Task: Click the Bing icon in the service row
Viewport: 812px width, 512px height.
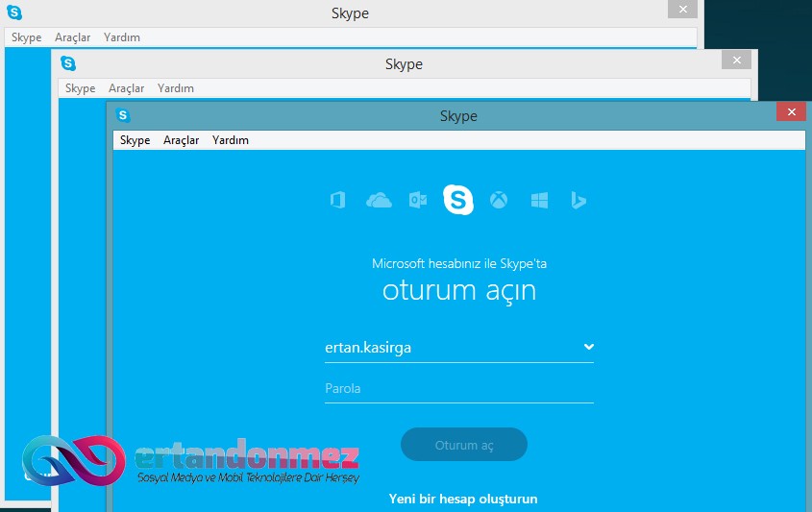Action: [578, 200]
